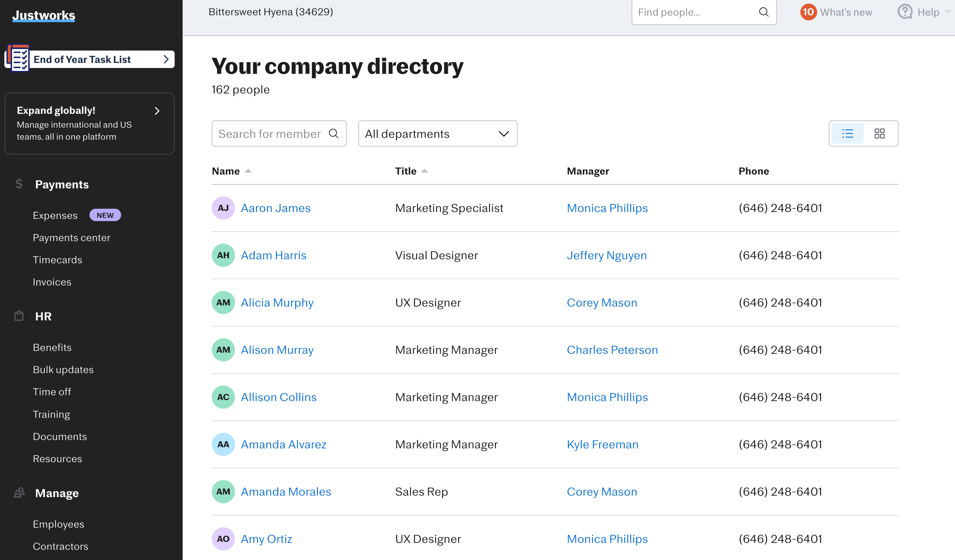Open the All departments dropdown
Screen dimensions: 955x560
tap(437, 133)
